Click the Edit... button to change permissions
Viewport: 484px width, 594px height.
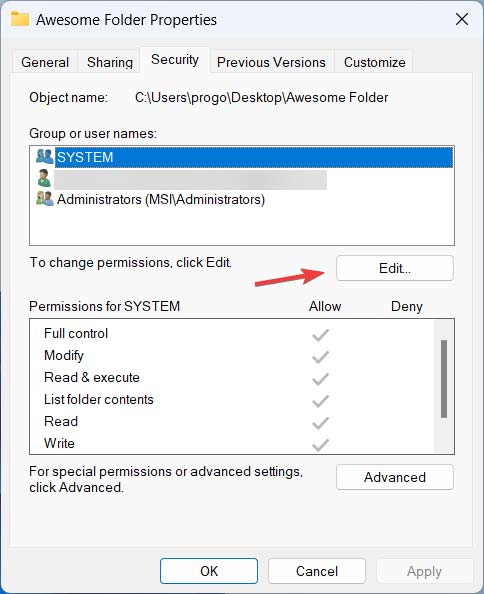395,268
